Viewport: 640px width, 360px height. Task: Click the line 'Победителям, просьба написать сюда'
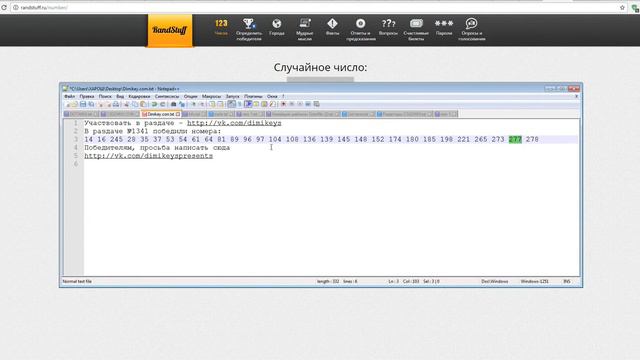pos(157,148)
